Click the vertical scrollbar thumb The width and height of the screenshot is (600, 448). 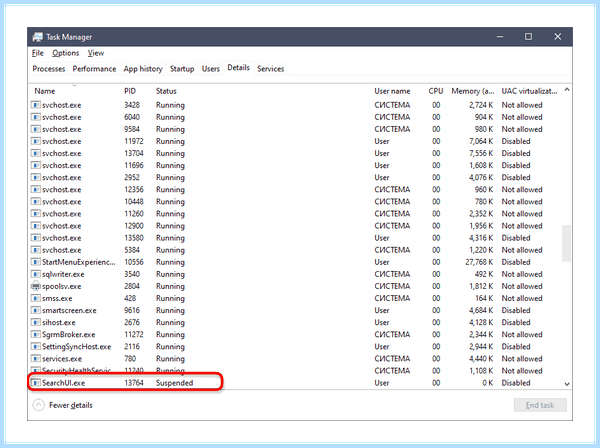coord(566,243)
